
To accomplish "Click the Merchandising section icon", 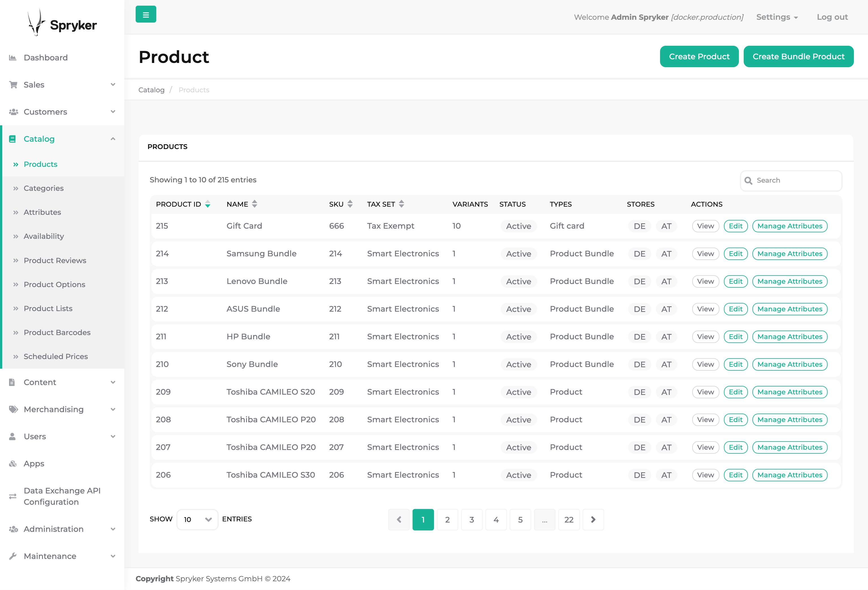I will click(12, 409).
